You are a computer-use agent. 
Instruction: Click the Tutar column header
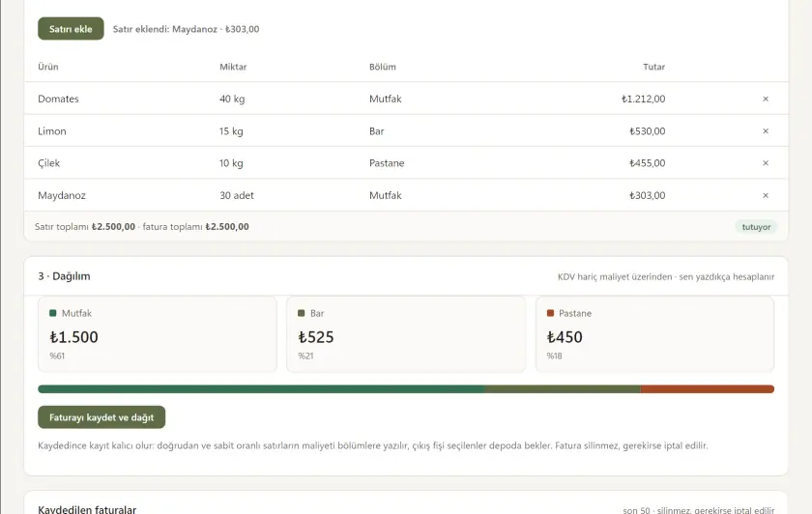click(x=654, y=67)
